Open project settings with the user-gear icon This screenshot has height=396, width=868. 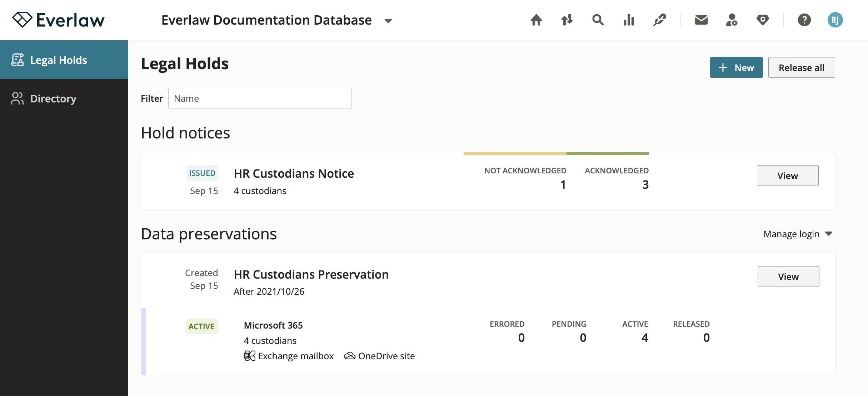pyautogui.click(x=732, y=20)
